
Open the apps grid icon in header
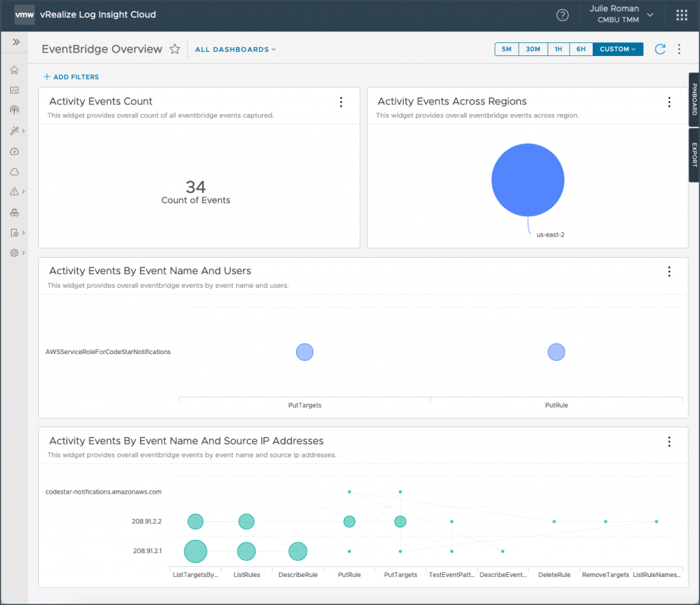(x=682, y=15)
